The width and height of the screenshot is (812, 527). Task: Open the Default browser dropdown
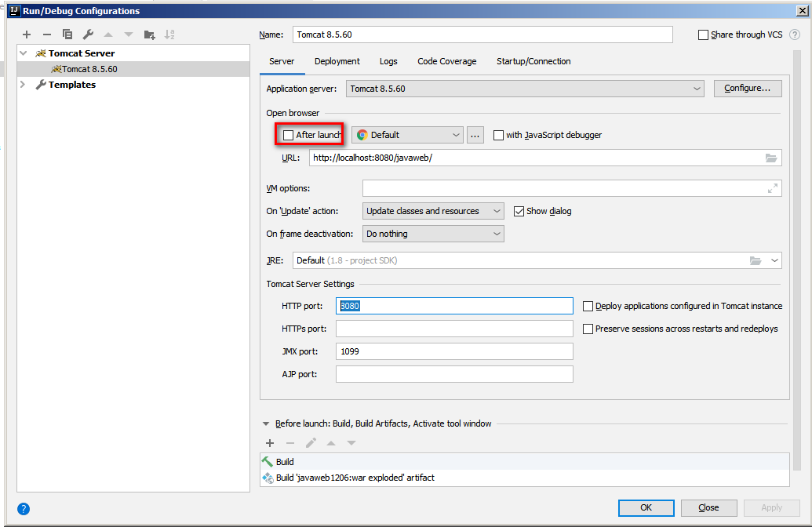(407, 135)
